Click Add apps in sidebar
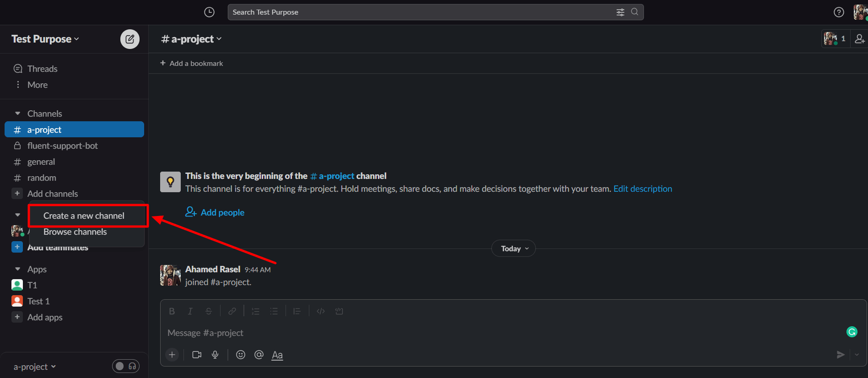 tap(45, 317)
